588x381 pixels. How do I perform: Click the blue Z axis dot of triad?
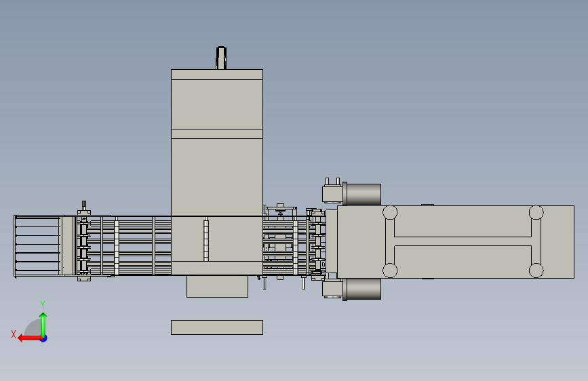coord(44,338)
